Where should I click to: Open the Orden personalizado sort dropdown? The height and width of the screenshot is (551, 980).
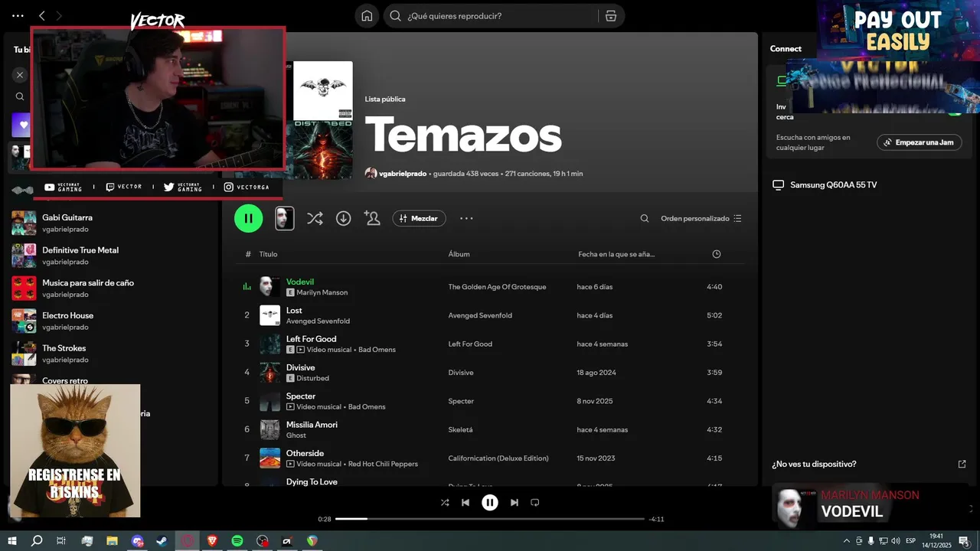click(701, 219)
